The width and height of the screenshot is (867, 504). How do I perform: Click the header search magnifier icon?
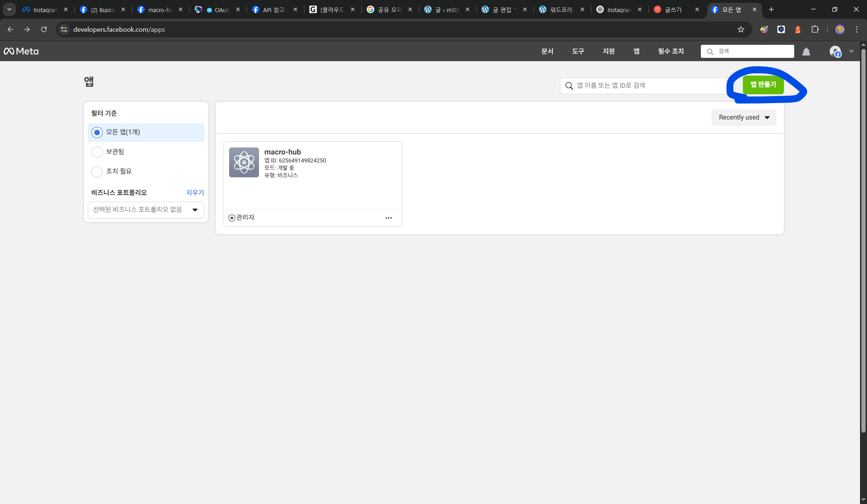pos(710,51)
